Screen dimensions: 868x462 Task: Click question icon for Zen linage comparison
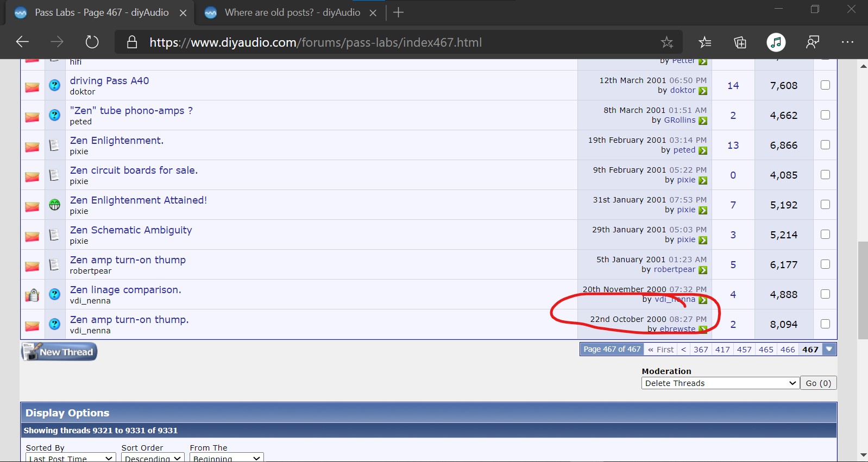[x=54, y=294]
